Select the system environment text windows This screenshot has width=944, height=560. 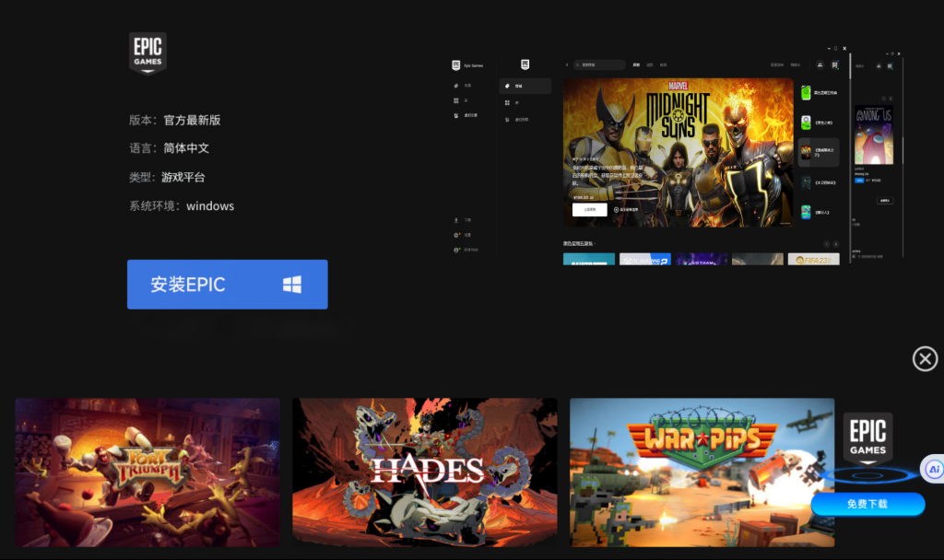pos(210,205)
